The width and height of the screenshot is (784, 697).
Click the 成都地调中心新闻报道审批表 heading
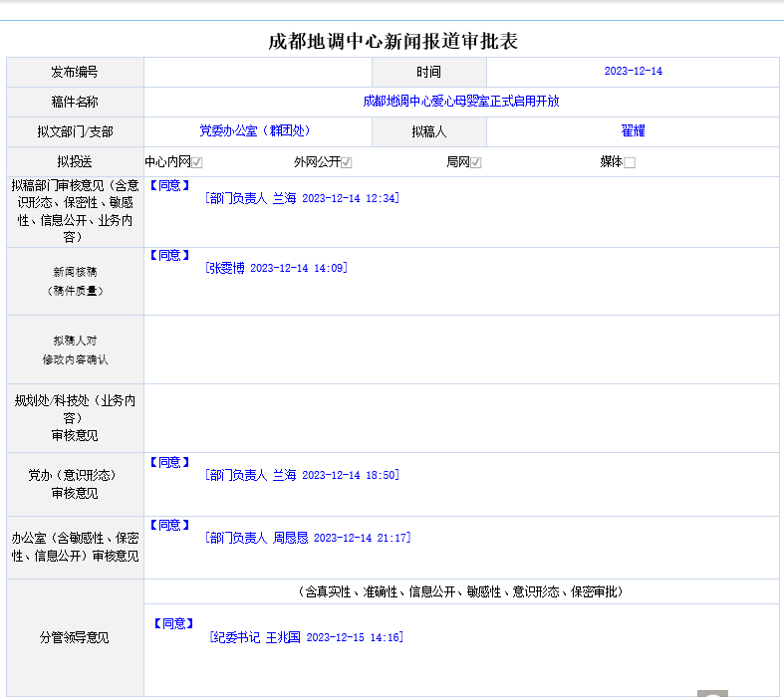[x=392, y=41]
